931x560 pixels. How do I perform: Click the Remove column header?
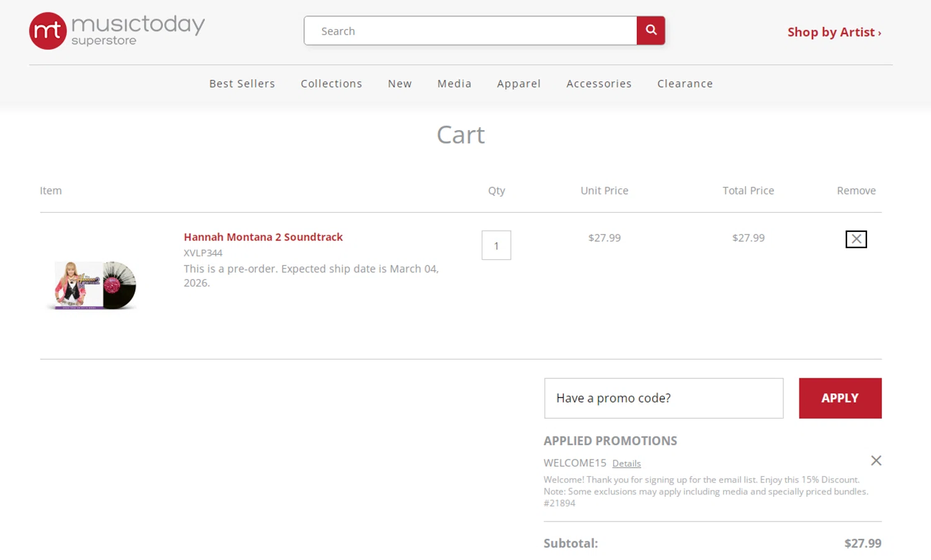[856, 190]
